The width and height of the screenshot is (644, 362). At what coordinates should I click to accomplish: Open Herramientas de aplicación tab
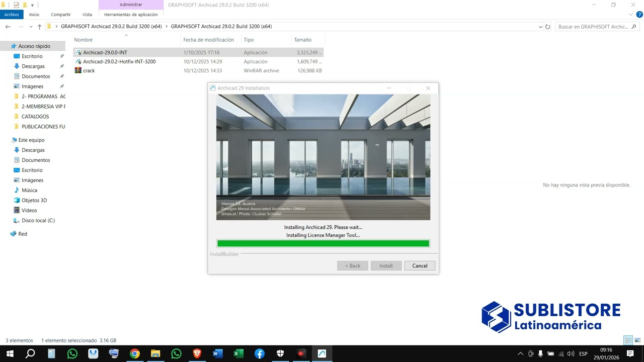[131, 15]
